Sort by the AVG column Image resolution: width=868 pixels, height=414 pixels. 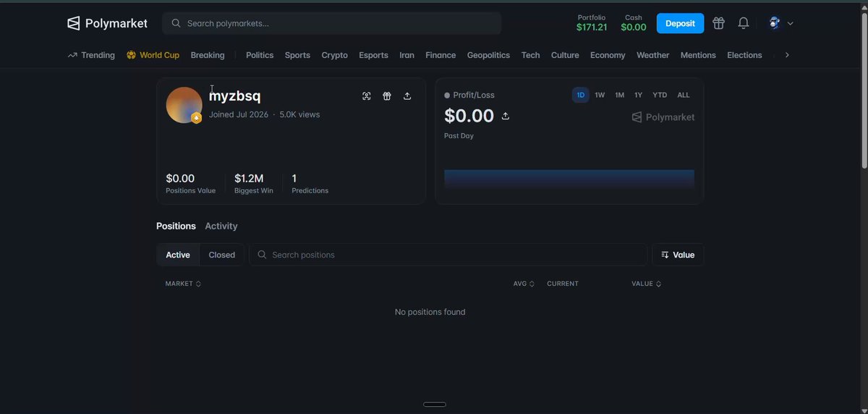524,284
